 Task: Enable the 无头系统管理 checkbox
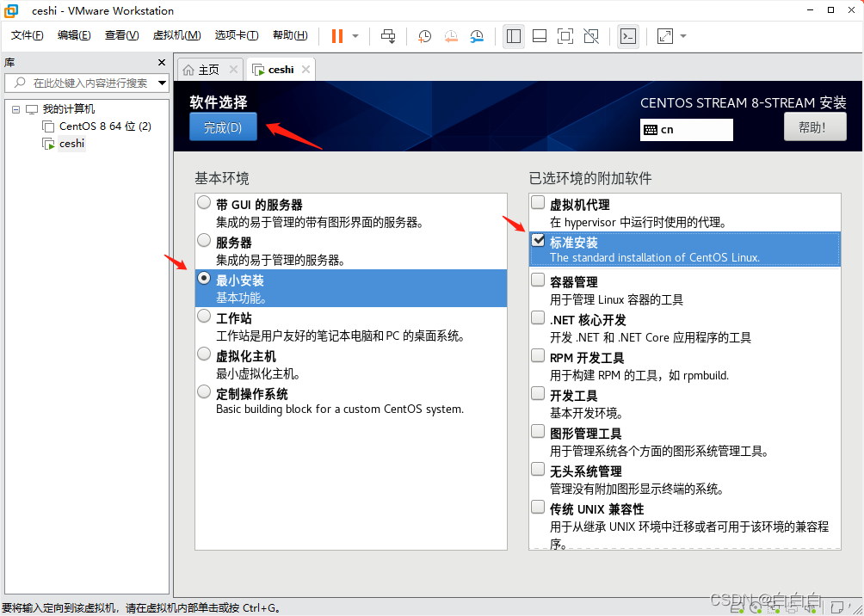point(538,469)
